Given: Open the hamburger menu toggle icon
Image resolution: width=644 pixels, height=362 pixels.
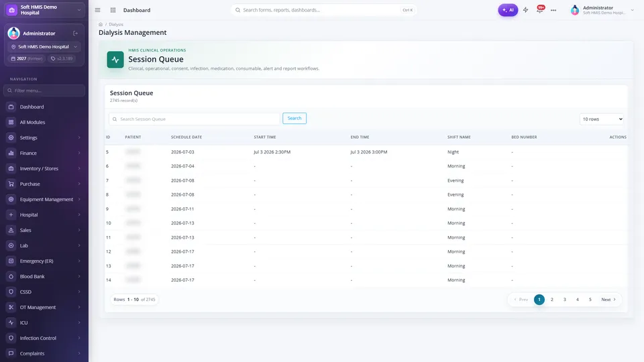Looking at the screenshot, I should tap(97, 10).
